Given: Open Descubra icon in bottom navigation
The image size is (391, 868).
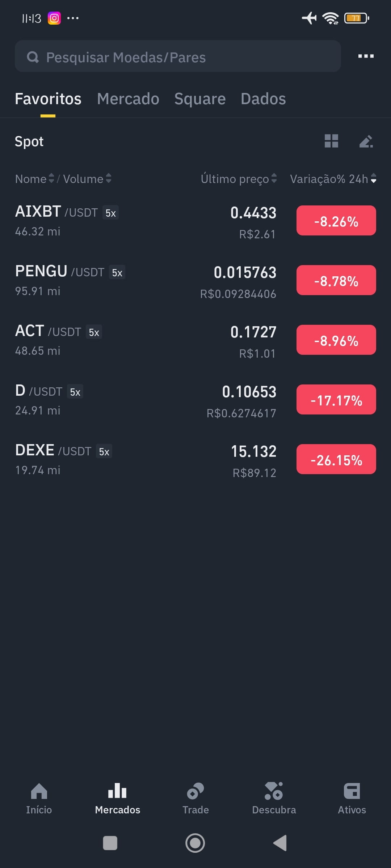Looking at the screenshot, I should (274, 791).
